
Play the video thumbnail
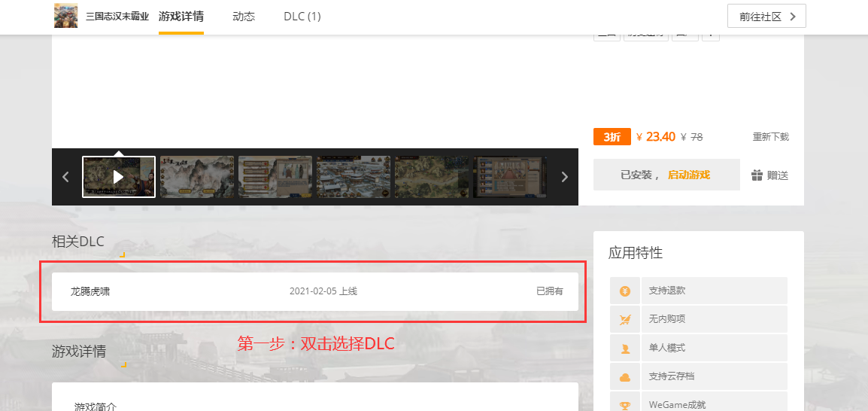click(x=118, y=177)
